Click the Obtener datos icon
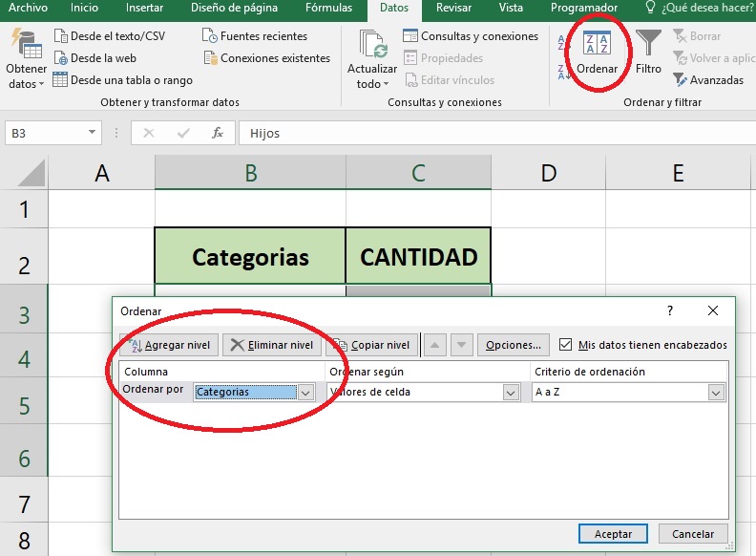Screen dimensions: 756x556 tap(25, 46)
